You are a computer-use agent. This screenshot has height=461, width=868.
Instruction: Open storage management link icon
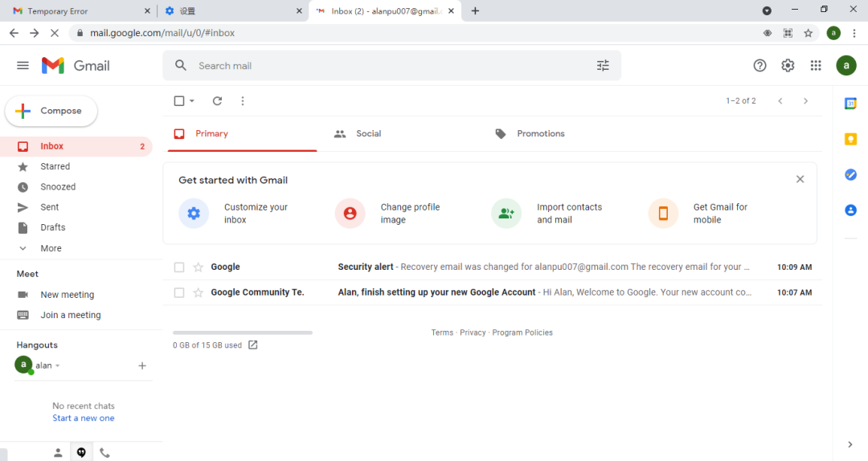point(253,345)
